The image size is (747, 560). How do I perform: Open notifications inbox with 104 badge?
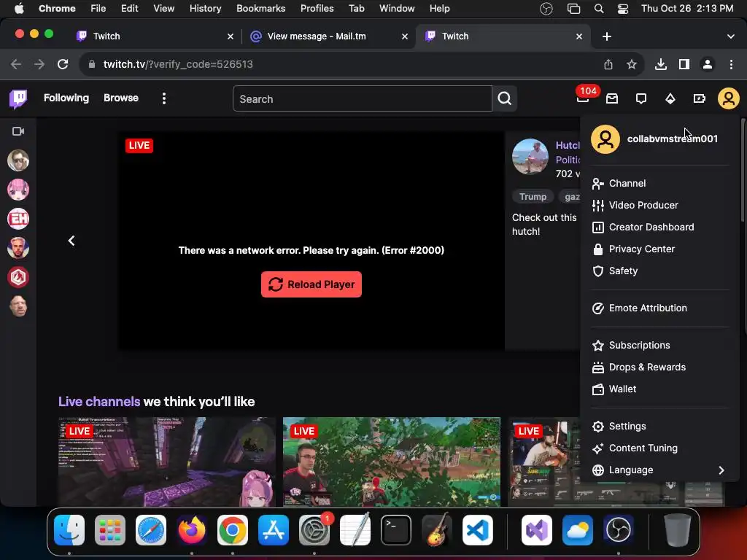(x=583, y=98)
